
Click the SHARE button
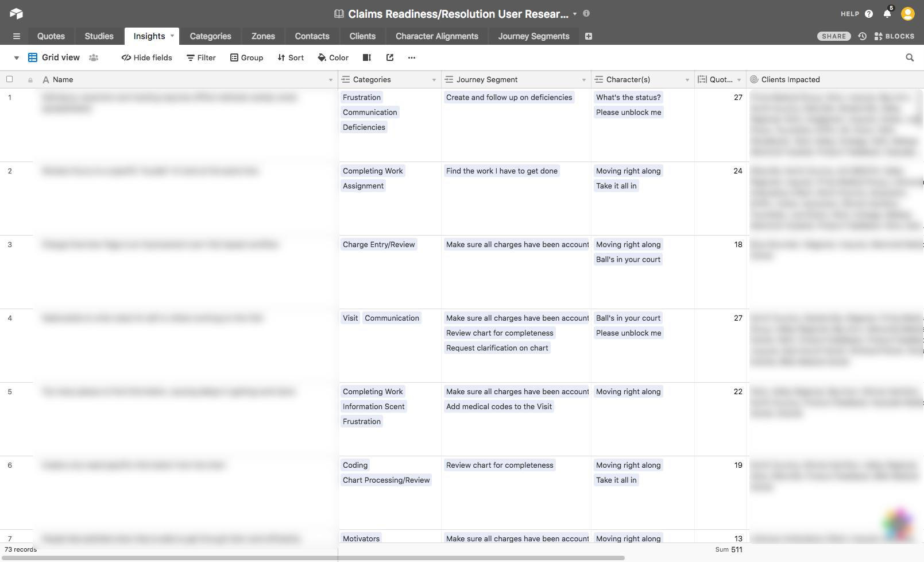tap(834, 36)
